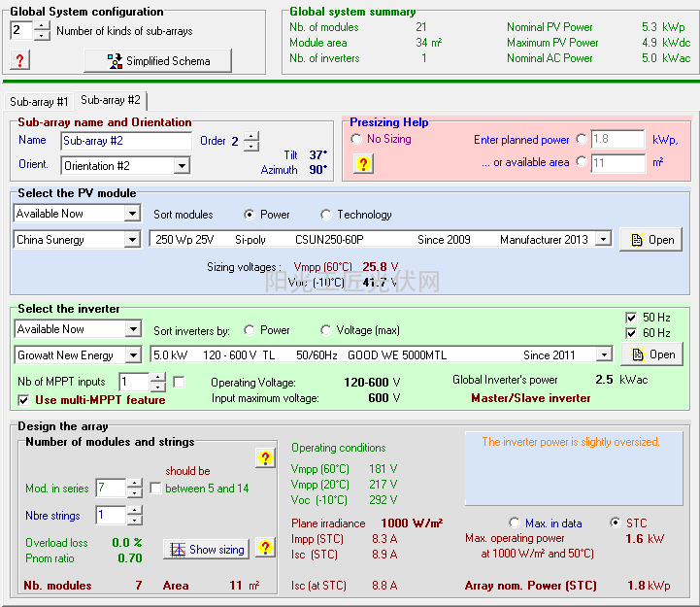Click the help icon beside 'should be' text
700x607 pixels.
[x=264, y=458]
